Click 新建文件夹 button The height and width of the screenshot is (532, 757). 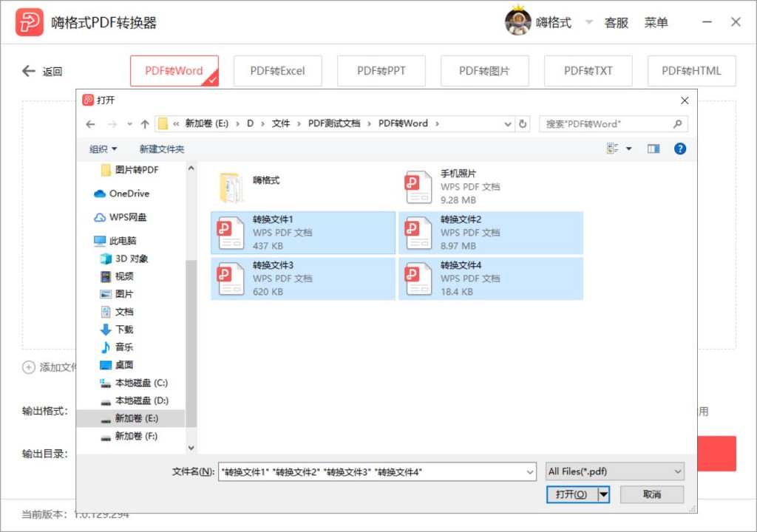[x=162, y=149]
